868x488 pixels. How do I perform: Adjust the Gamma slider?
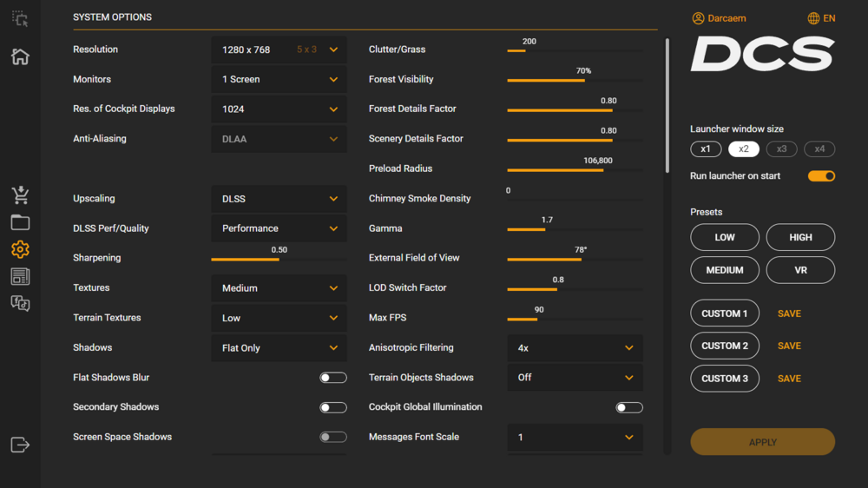(x=545, y=229)
